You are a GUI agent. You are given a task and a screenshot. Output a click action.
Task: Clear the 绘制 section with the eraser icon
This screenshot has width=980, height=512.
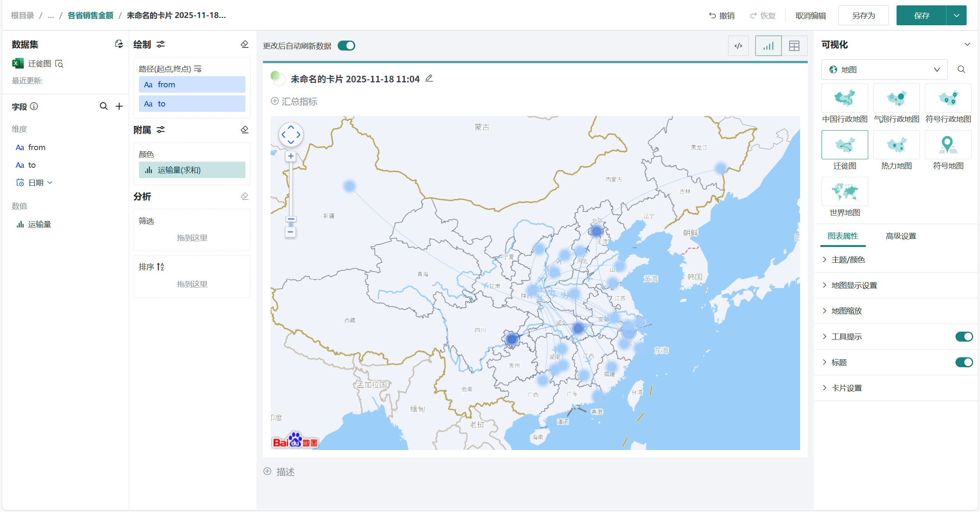(245, 44)
